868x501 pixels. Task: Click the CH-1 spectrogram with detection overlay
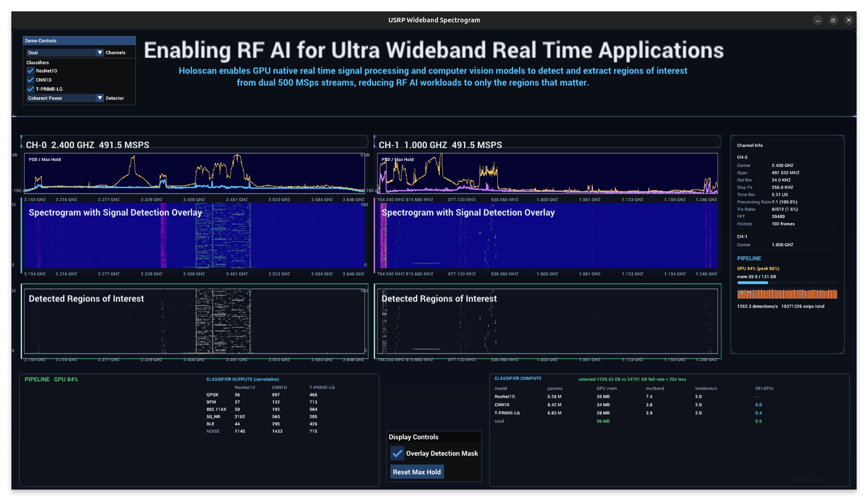548,236
